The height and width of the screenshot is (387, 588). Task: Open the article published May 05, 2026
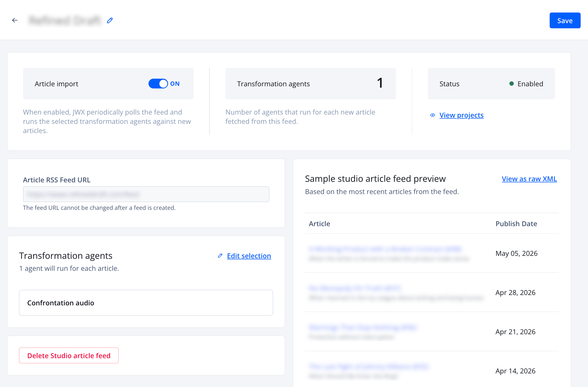[x=385, y=249]
